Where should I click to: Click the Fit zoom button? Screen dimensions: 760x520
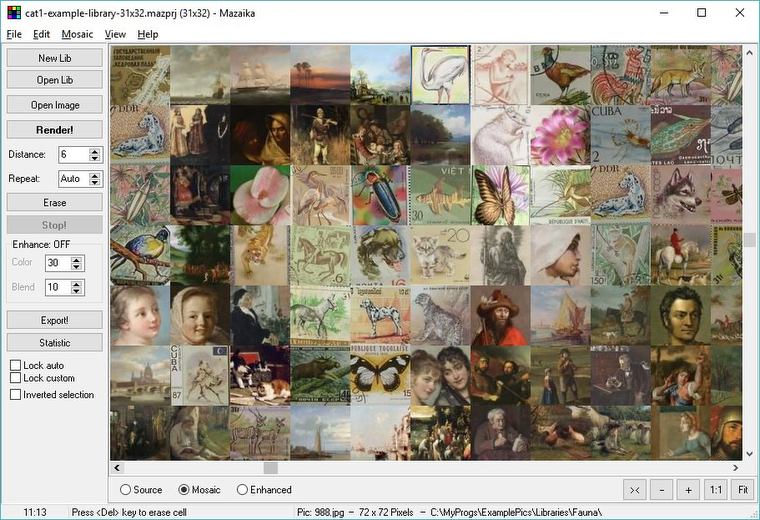[743, 490]
